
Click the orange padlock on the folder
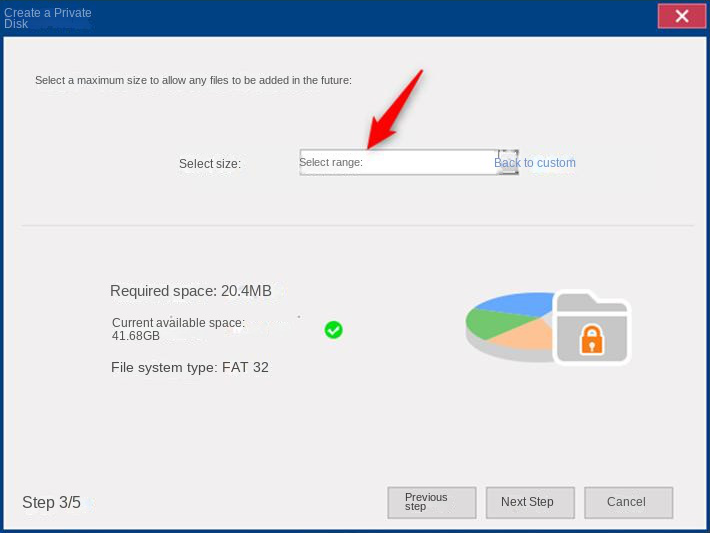point(592,340)
